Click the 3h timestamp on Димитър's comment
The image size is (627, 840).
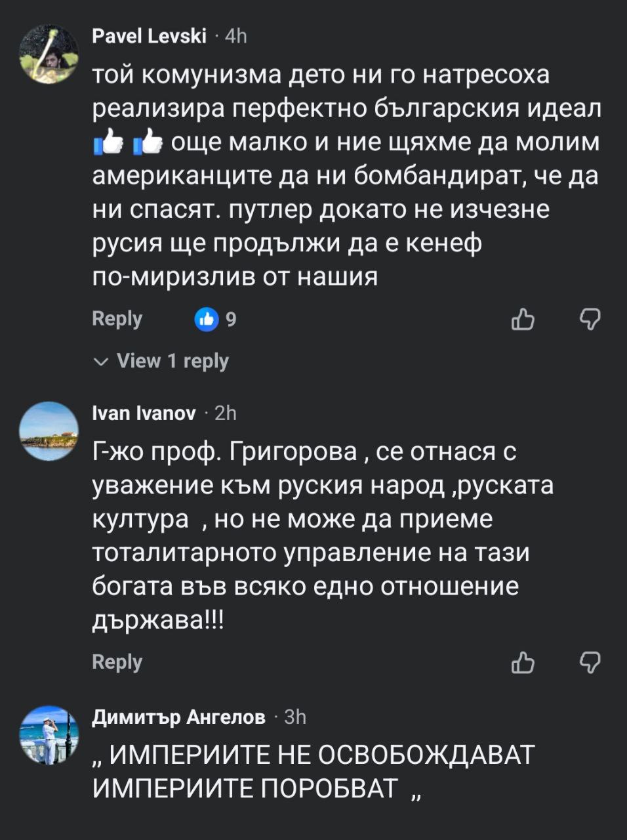[x=296, y=717]
